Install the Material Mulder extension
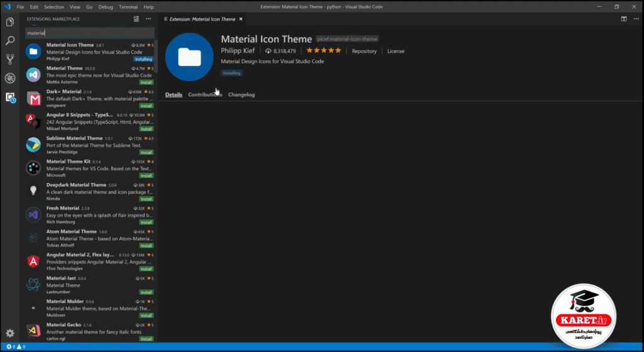The height and width of the screenshot is (352, 644). [146, 316]
